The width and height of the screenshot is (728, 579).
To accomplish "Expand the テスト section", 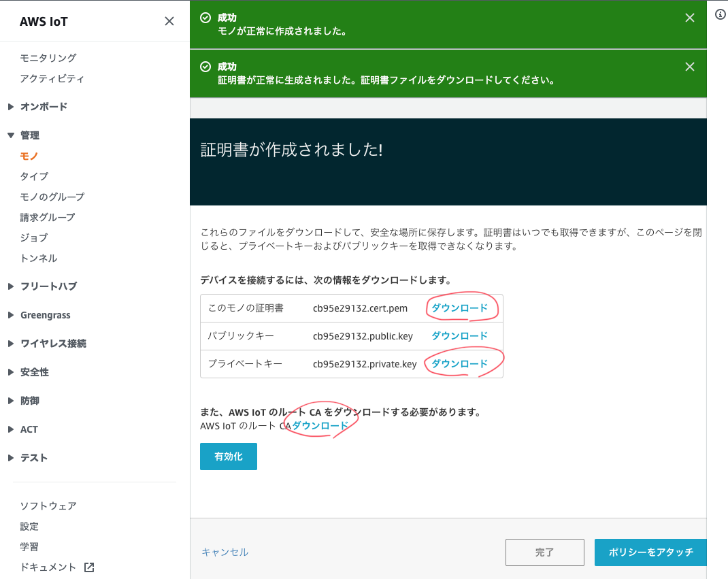I will tap(11, 458).
